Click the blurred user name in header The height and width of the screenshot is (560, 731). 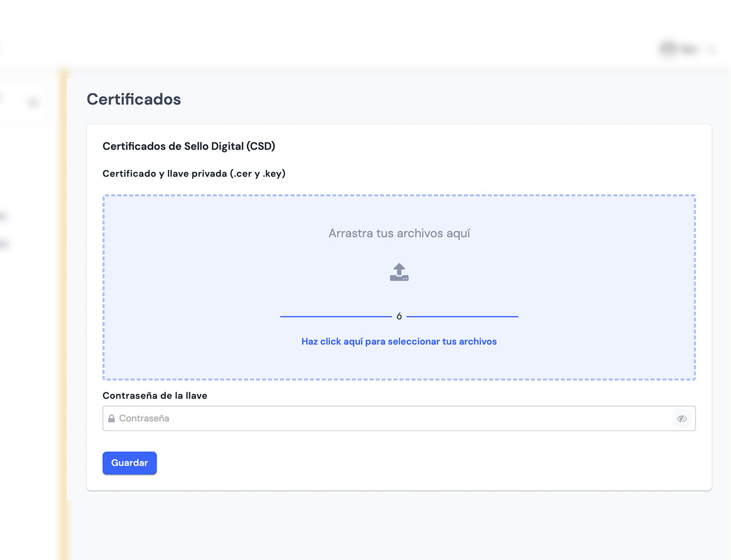click(689, 49)
